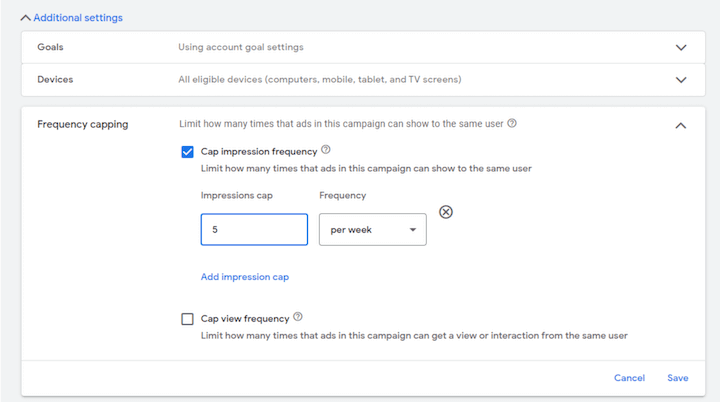Screen dimensions: 720x402
Task: Enable Cap view frequency checkbox
Action: point(187,319)
